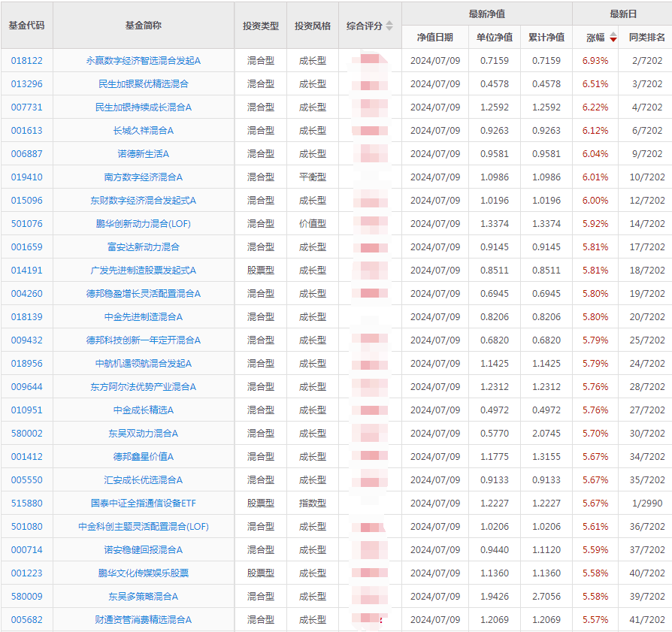Click the 基金代码 column header
Screen dimensions: 672x632
pos(26,26)
